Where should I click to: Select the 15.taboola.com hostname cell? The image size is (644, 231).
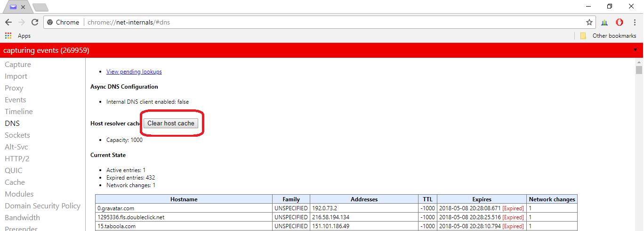184,226
